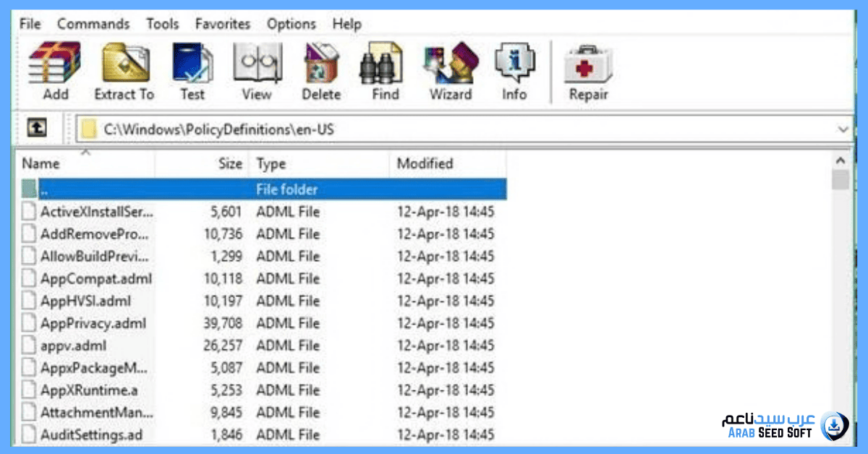This screenshot has width=868, height=454.
Task: Open the Options menu
Action: tap(292, 24)
